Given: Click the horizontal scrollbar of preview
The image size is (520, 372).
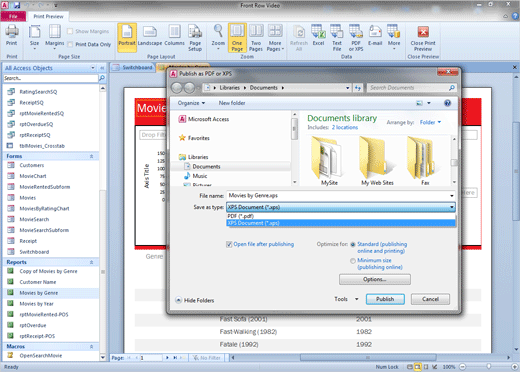Looking at the screenshot, I should pos(368,358).
